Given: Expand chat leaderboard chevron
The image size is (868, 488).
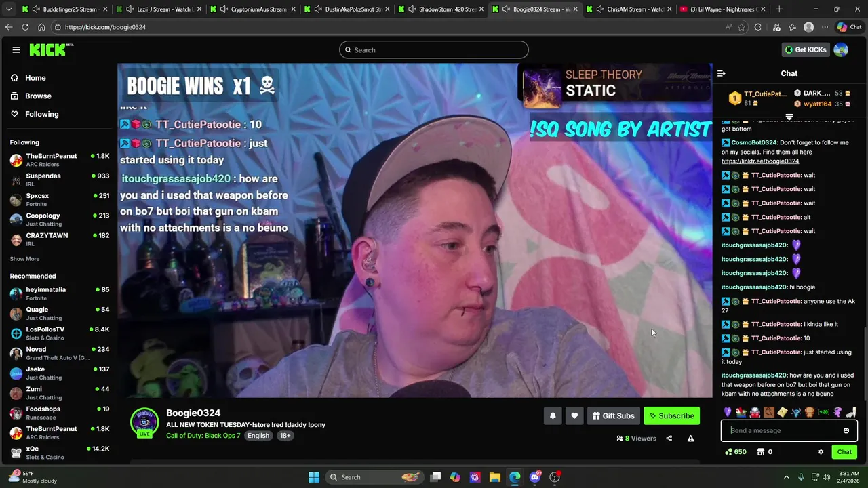Looking at the screenshot, I should tap(789, 117).
